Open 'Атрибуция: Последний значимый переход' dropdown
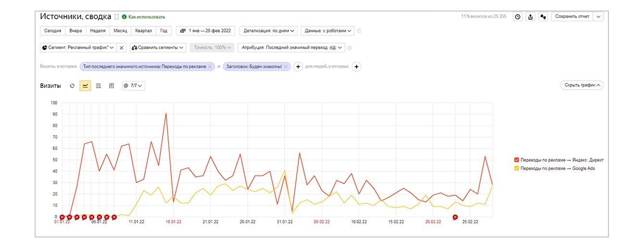Screen dimensions: 644x248 298,47
